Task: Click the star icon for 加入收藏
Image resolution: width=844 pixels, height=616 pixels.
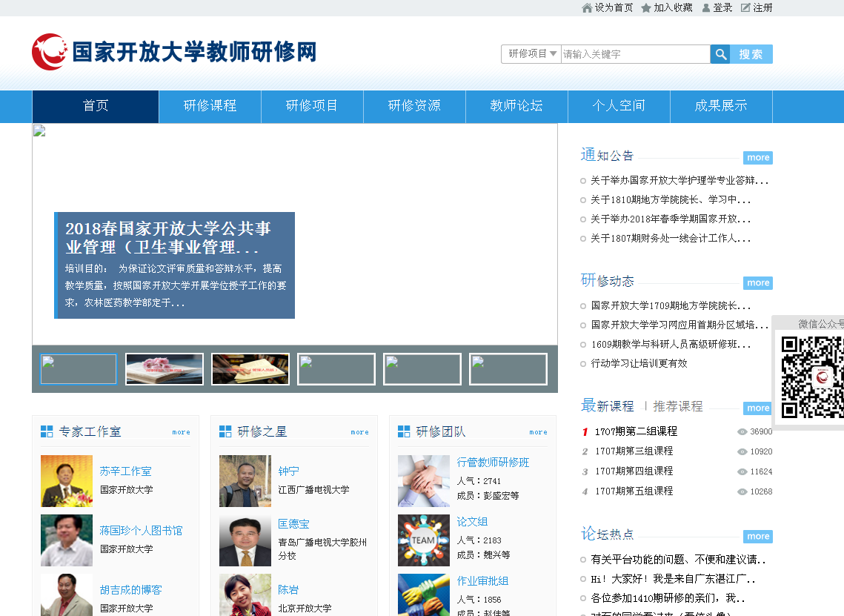Action: (x=646, y=8)
